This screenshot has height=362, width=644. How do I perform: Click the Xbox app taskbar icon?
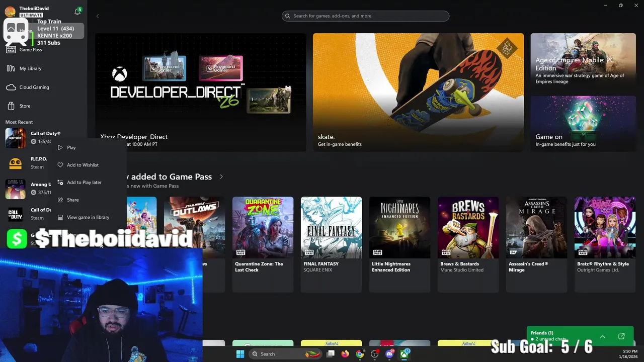[404, 354]
